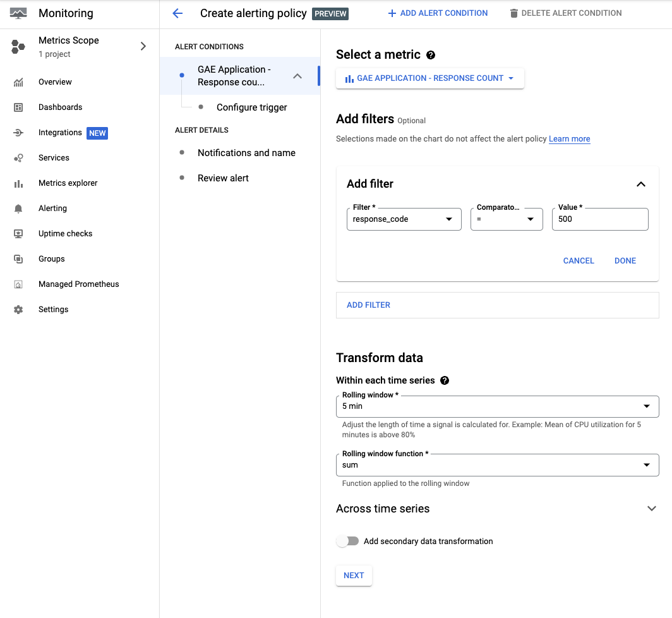Open the Rolling window function dropdown
Viewport: 672px width, 618px height.
click(x=497, y=464)
